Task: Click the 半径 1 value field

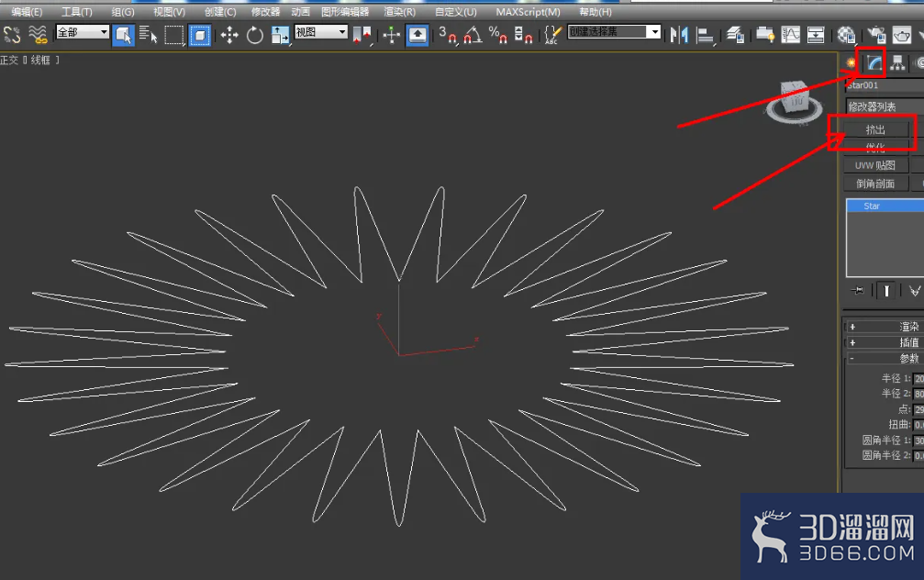Action: (x=918, y=378)
